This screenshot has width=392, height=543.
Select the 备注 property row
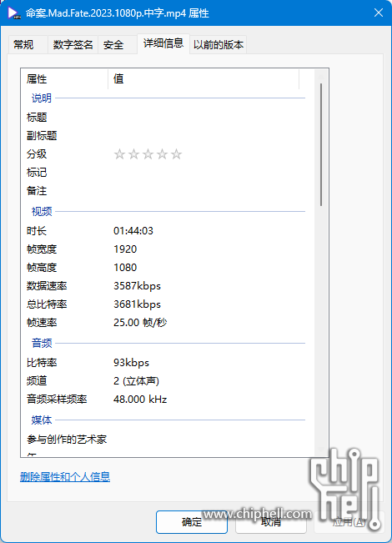point(168,191)
